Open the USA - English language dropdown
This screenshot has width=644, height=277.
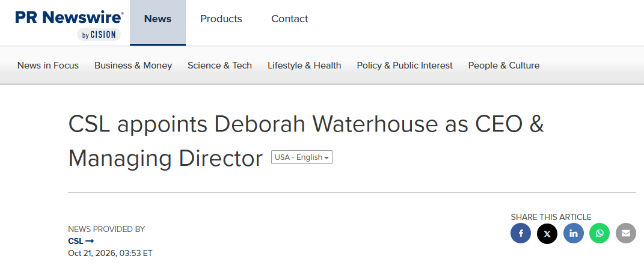pyautogui.click(x=301, y=157)
